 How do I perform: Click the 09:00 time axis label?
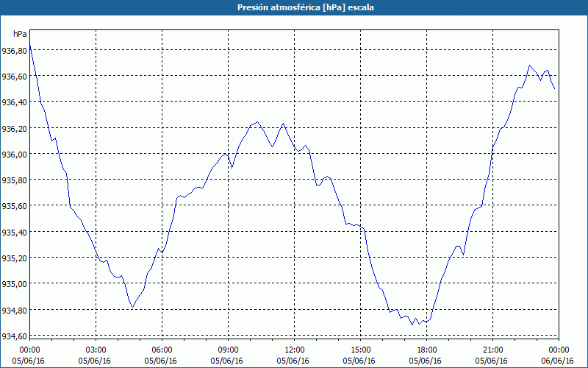pos(229,350)
